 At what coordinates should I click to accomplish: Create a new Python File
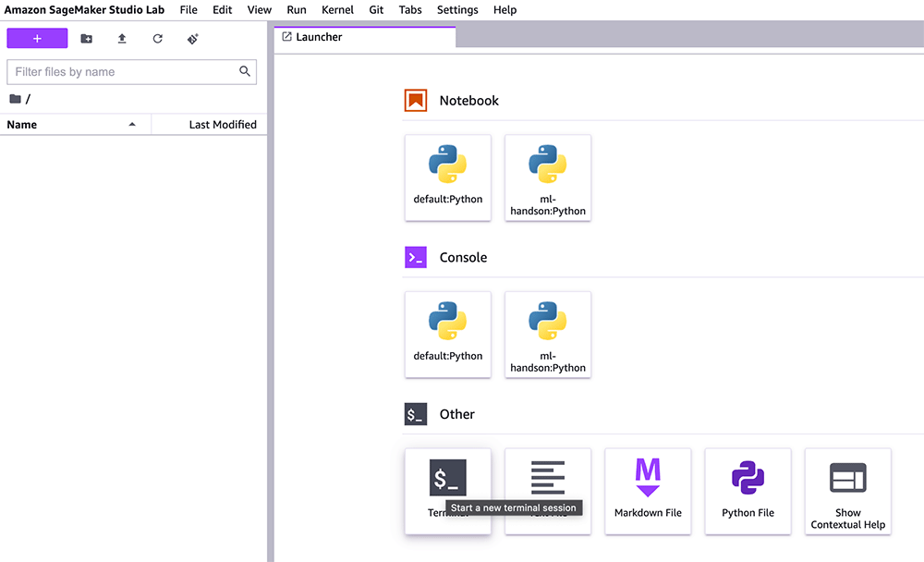[748, 491]
